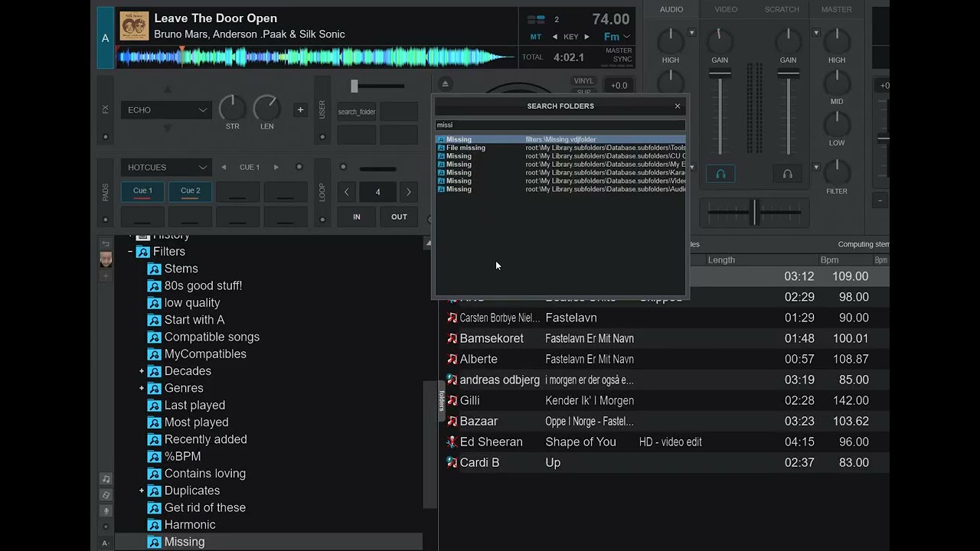Add an effect slot with plus button

(300, 109)
